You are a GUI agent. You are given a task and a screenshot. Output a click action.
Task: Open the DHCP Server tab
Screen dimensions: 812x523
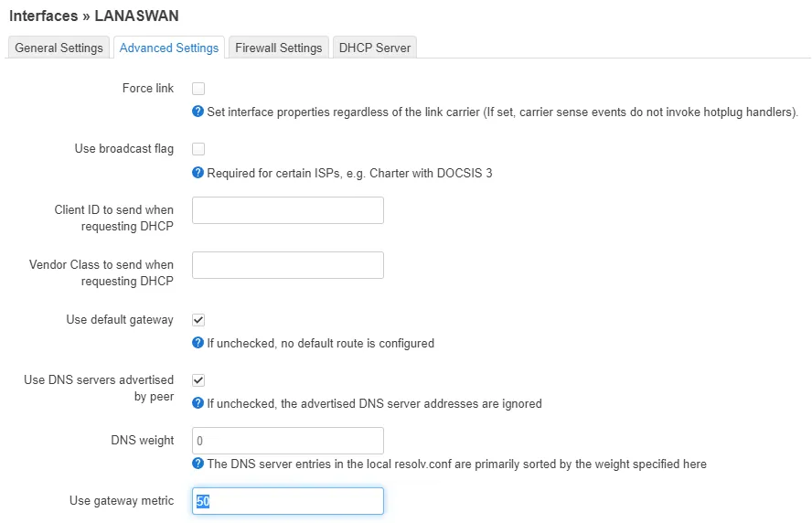click(375, 48)
